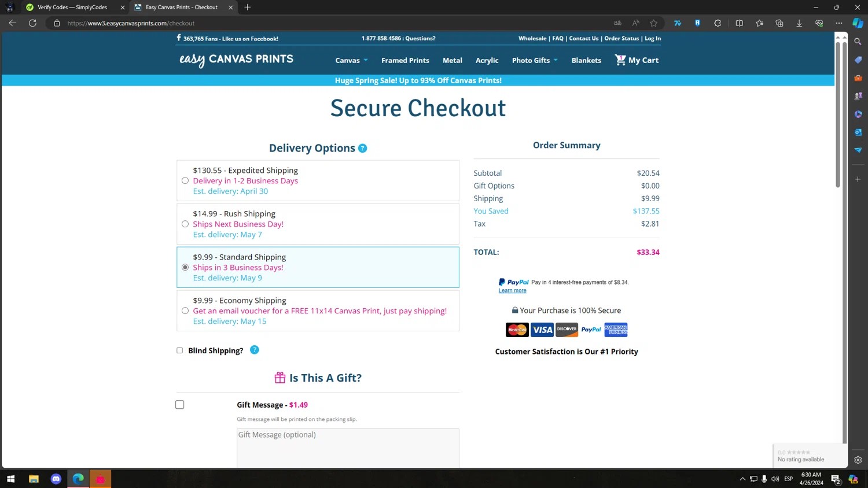Image resolution: width=868 pixels, height=488 pixels.
Task: Open the Wholesale link
Action: 532,38
